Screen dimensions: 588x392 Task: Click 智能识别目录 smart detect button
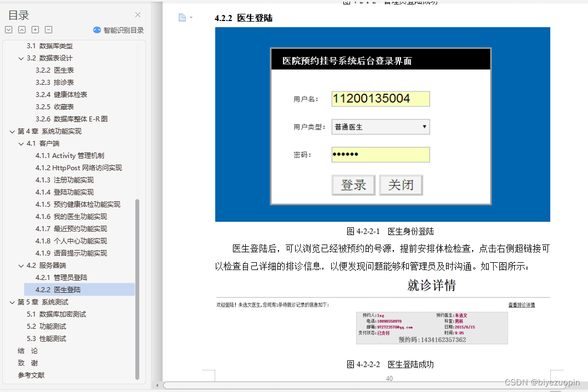(119, 30)
